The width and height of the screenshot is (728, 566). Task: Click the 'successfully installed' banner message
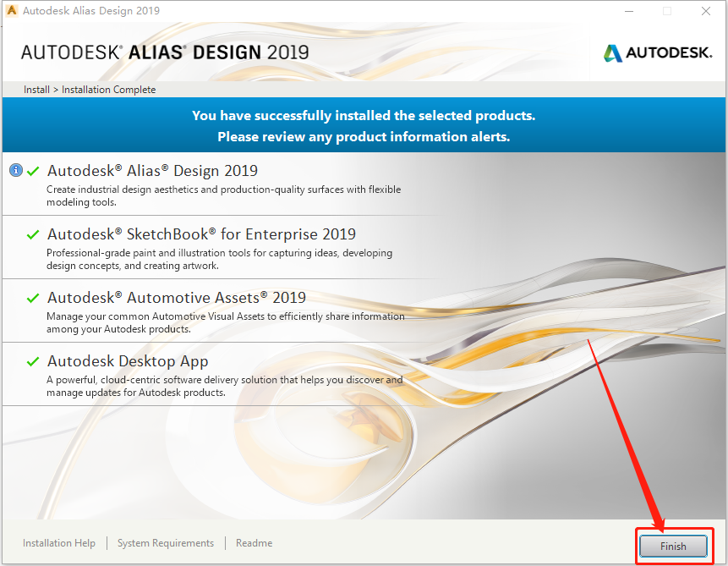pos(364,115)
